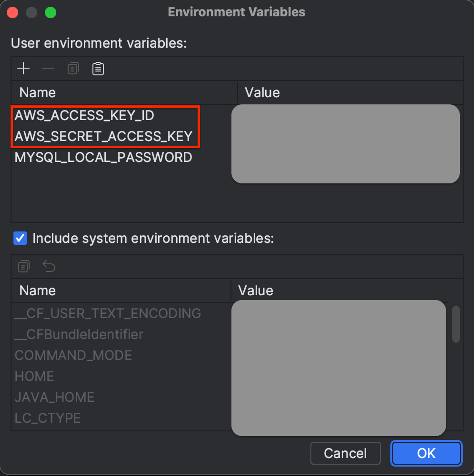Select the MYSQL_LOCAL_PASSWORD variable

[104, 157]
